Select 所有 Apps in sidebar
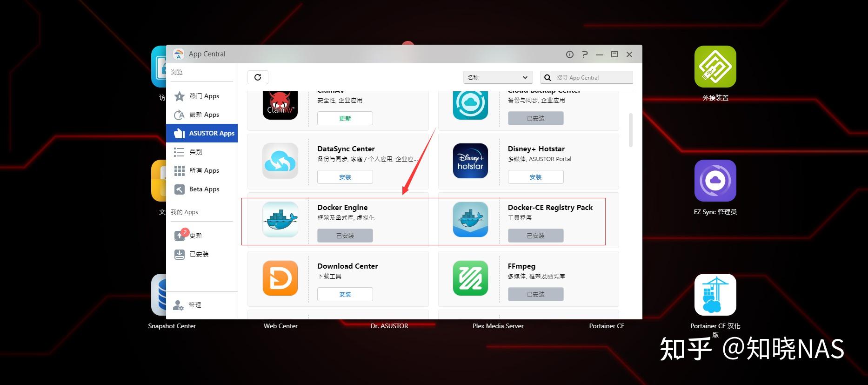Image resolution: width=868 pixels, height=385 pixels. 202,170
